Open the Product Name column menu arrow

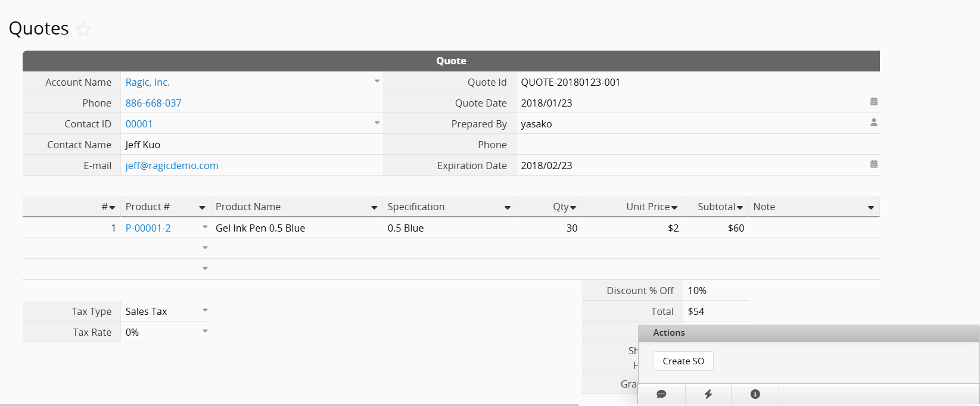click(374, 208)
